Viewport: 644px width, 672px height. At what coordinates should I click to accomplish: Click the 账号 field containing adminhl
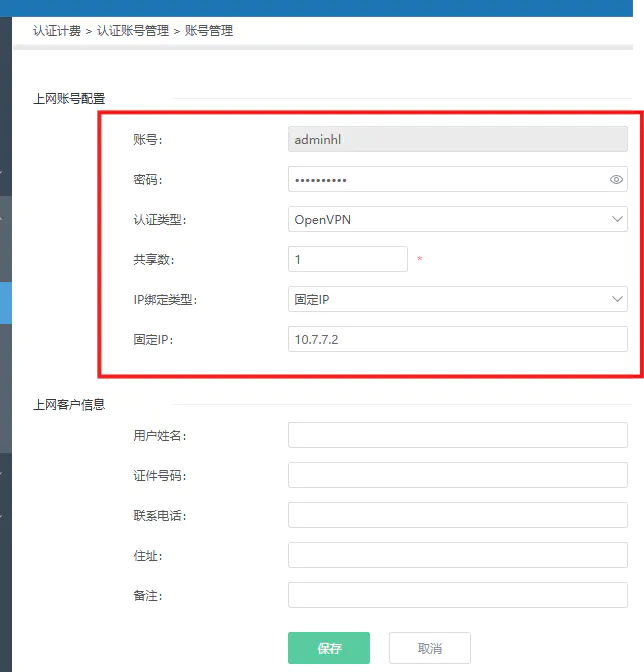tap(457, 140)
